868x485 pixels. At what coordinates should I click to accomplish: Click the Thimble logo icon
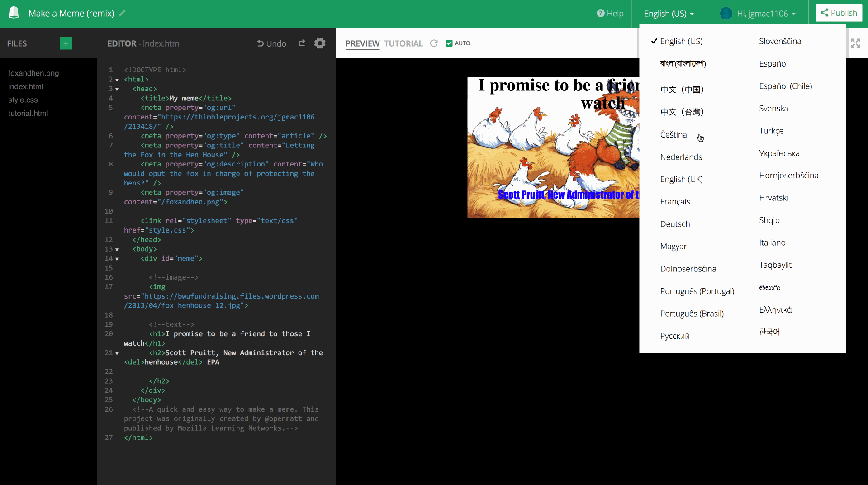[14, 13]
